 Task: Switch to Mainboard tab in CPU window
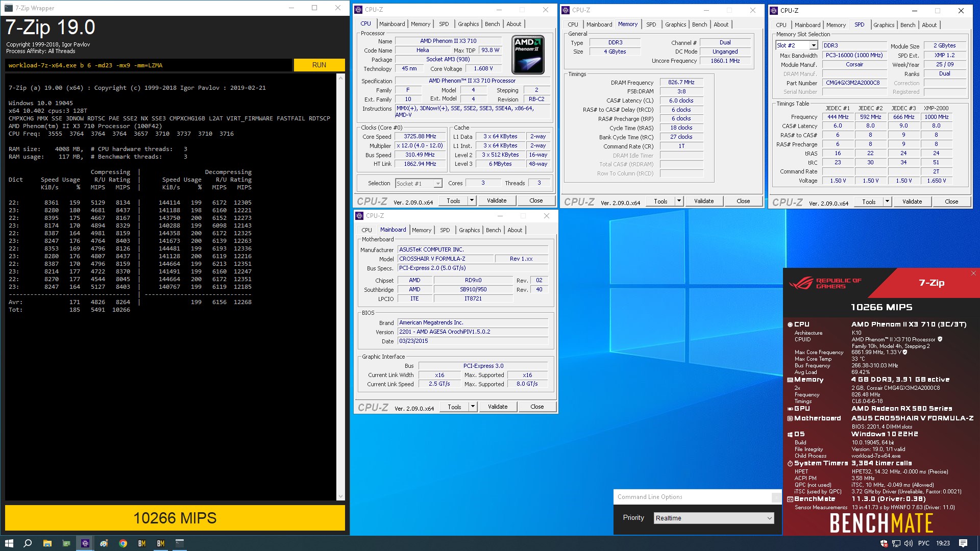392,24
